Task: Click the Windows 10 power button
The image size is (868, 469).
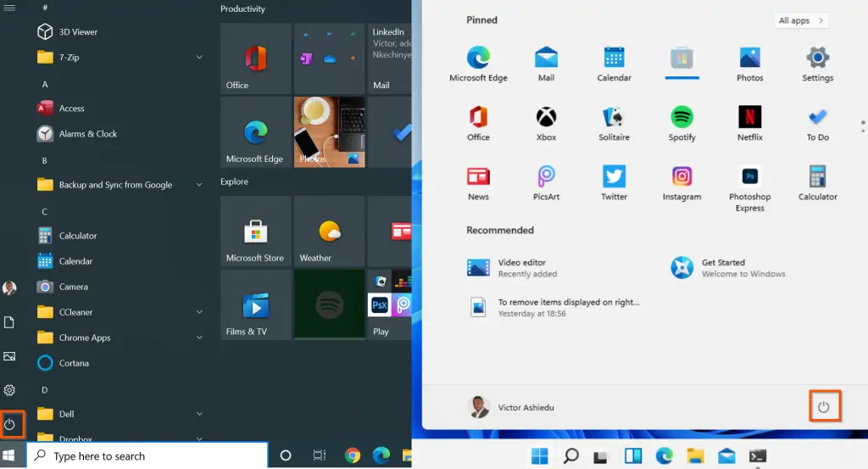Action: 9,425
